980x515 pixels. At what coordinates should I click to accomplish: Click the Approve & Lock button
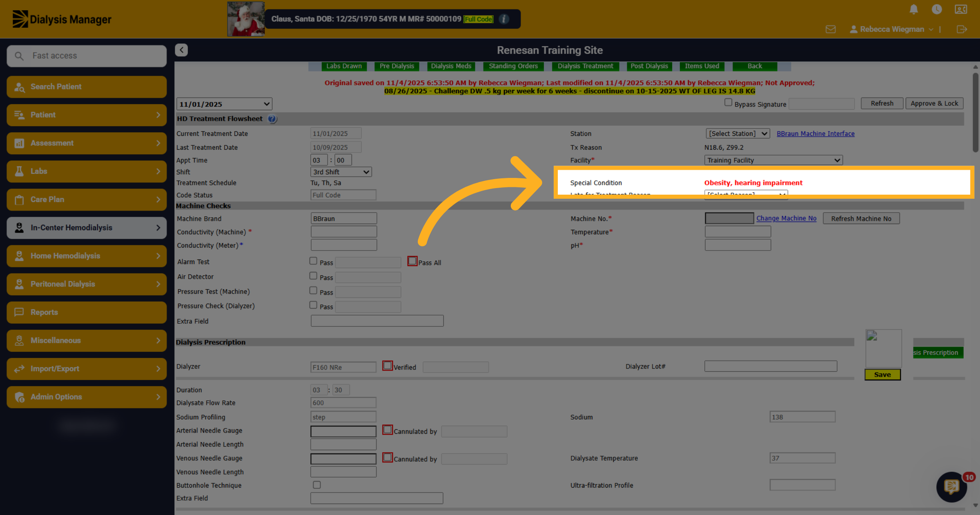pos(934,103)
